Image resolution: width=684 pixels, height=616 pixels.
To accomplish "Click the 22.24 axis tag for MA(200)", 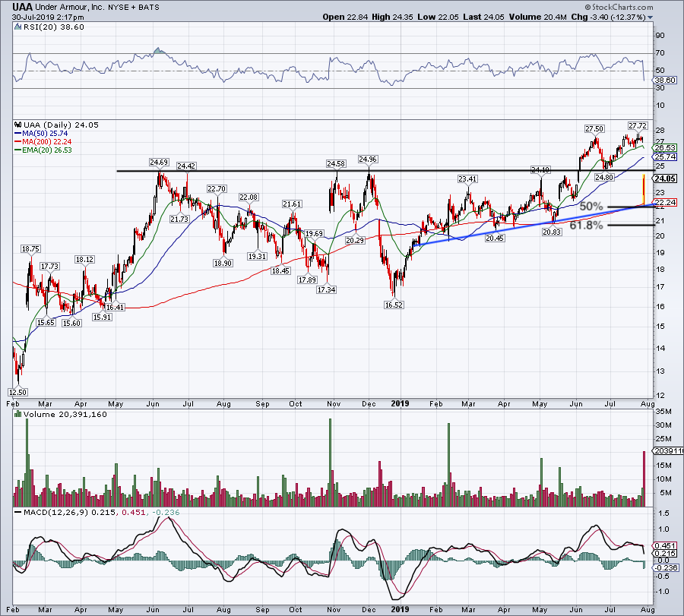I will pos(665,202).
